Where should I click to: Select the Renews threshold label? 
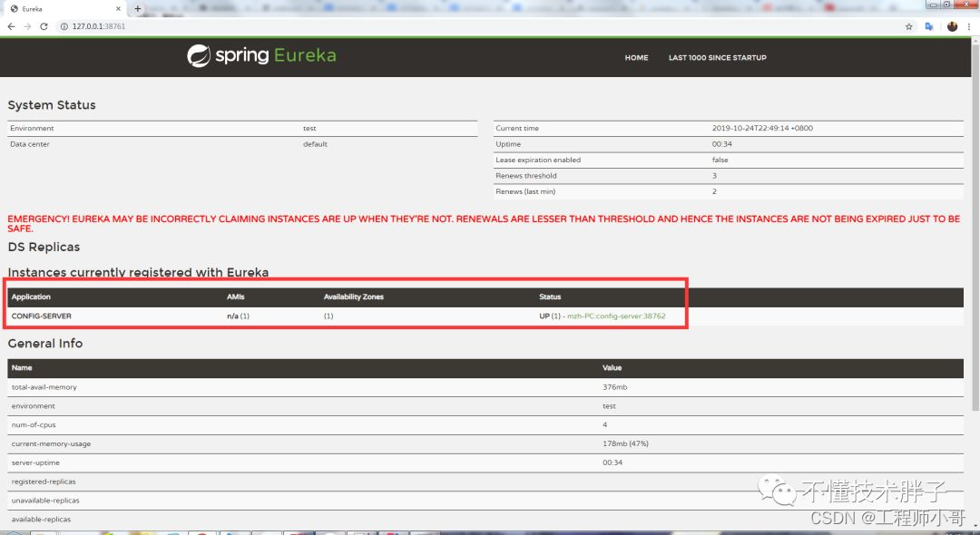coord(526,175)
